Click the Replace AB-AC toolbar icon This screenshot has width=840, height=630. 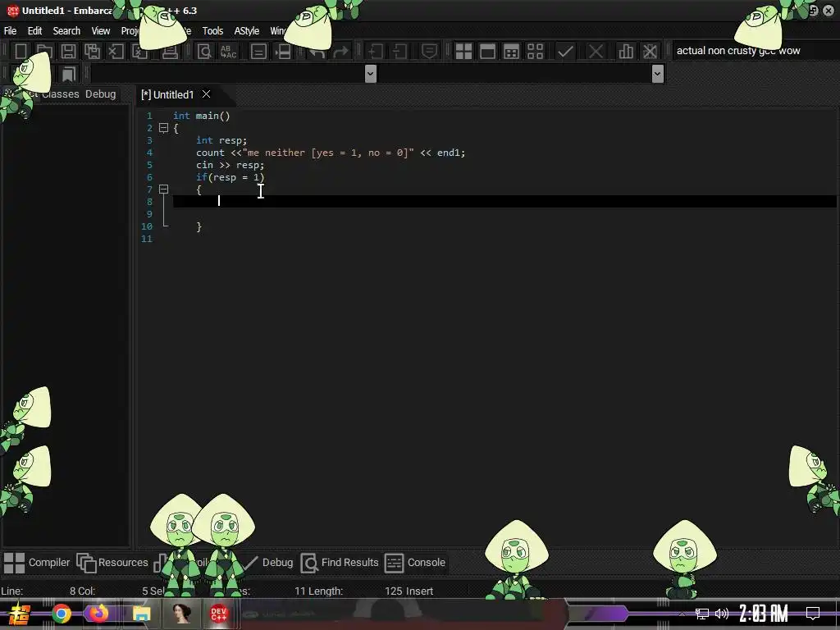coord(228,52)
